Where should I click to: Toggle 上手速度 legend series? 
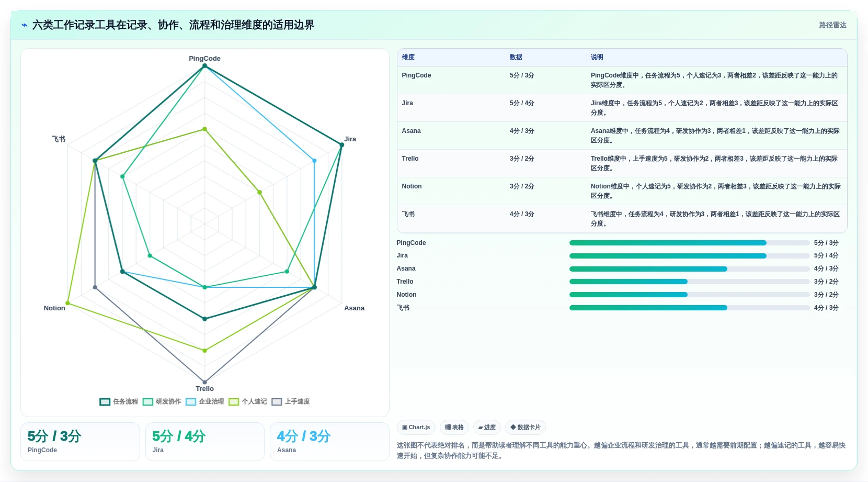pyautogui.click(x=290, y=401)
